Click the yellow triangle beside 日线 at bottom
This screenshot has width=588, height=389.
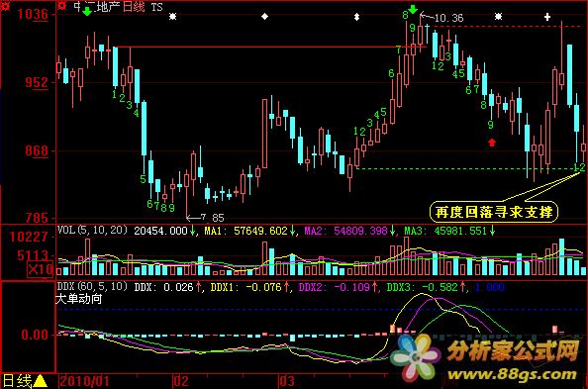pyautogui.click(x=41, y=381)
